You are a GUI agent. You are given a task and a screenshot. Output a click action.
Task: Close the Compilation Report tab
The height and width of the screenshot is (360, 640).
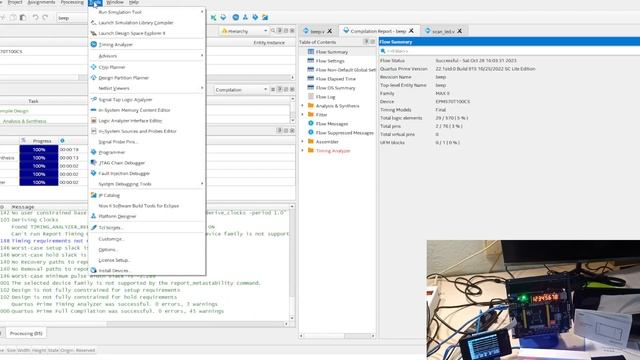click(x=411, y=31)
